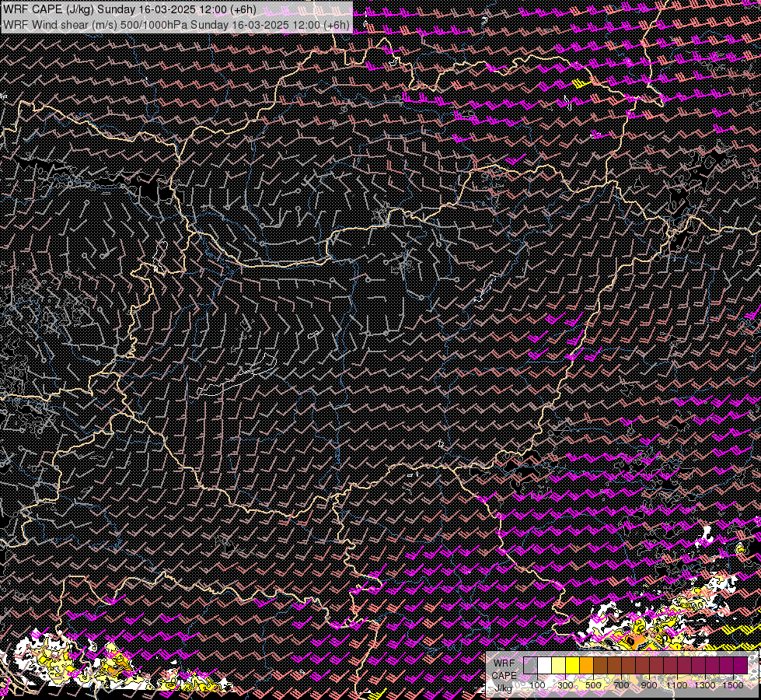Click the 300 legend value
The image size is (761, 700).
[565, 685]
